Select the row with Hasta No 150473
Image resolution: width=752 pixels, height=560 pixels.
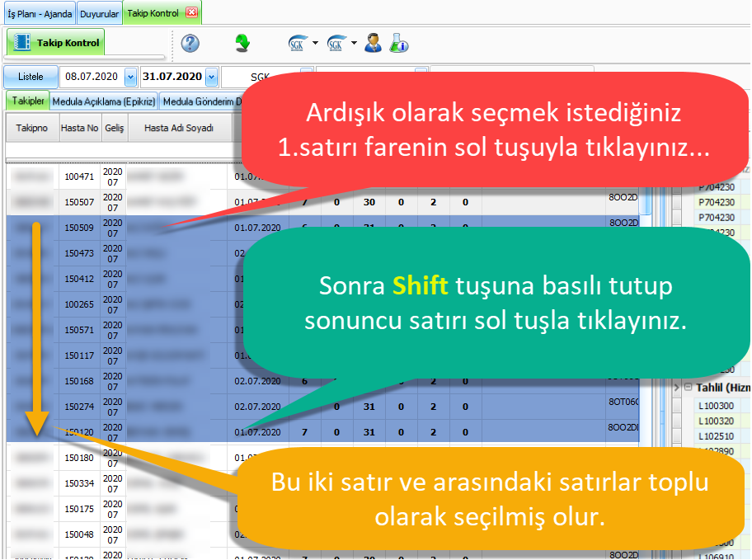[x=322, y=253]
